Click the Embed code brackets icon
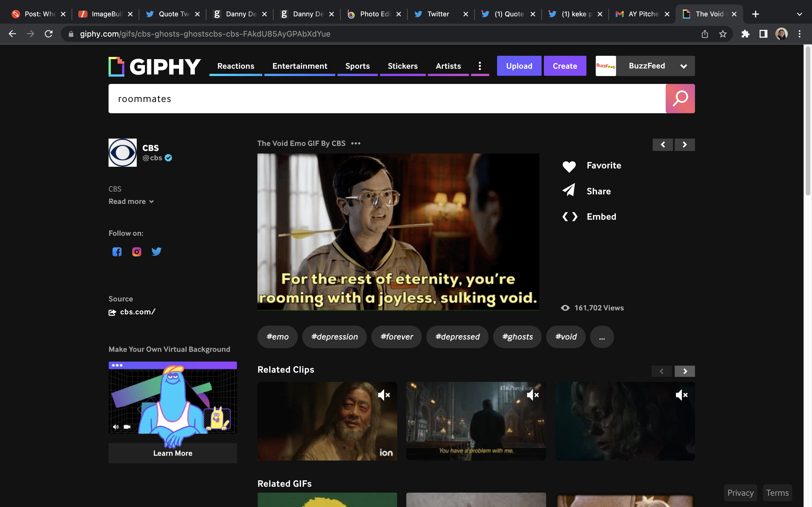This screenshot has height=507, width=812. coord(570,217)
